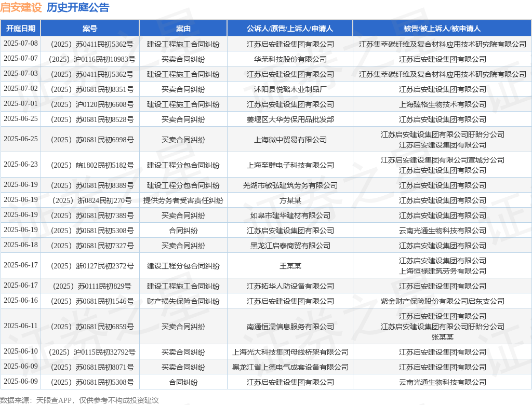
Task: Click the 提供劳务者受害责任纠纷 cause cell
Action: [x=183, y=200]
